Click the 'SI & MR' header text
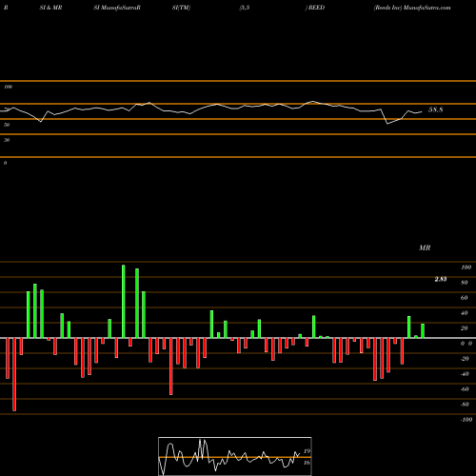This screenshot has height=476, width=476. tap(50, 8)
